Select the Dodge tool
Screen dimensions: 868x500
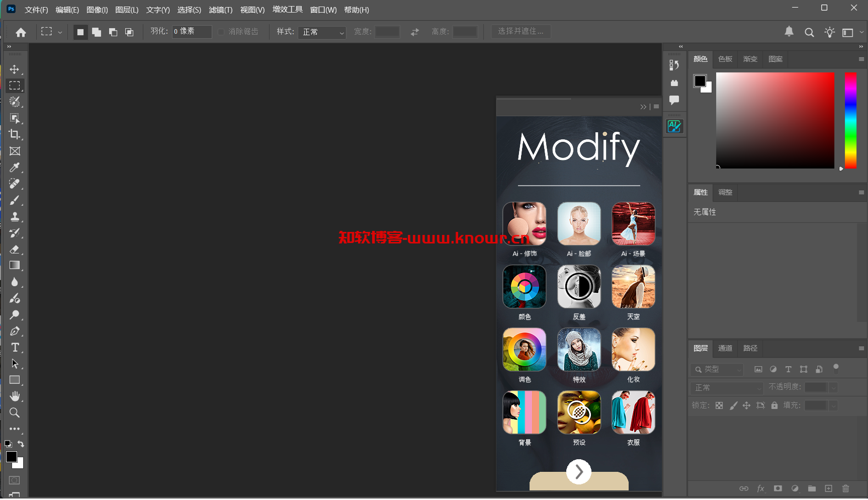point(15,314)
